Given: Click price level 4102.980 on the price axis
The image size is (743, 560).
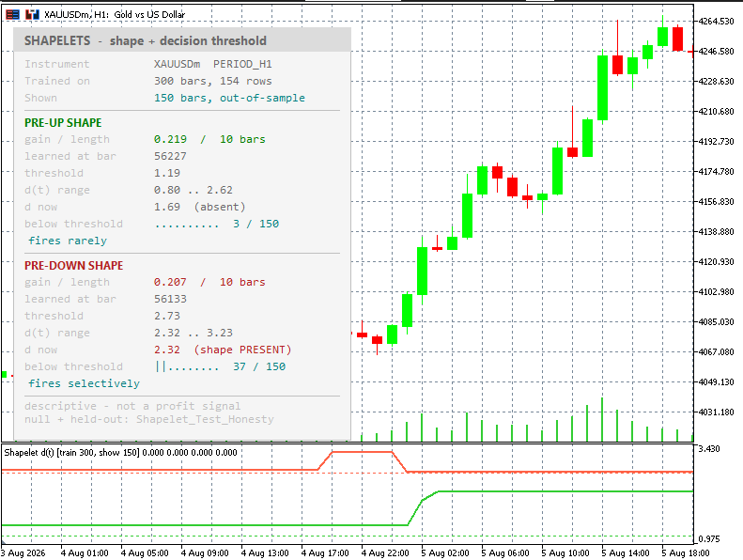Looking at the screenshot, I should 716,291.
